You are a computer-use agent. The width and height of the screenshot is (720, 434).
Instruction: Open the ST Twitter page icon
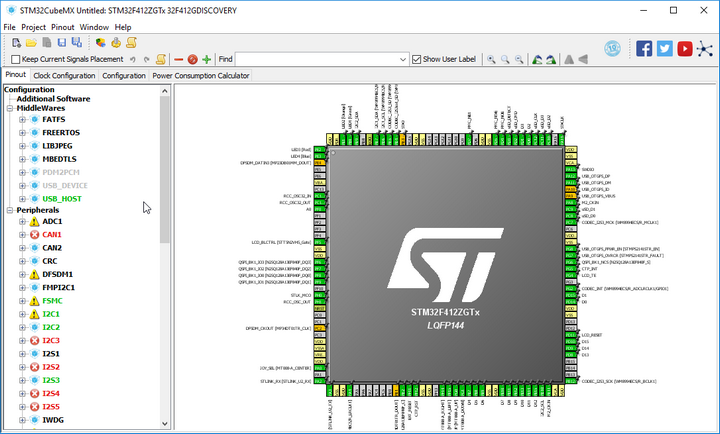(x=664, y=48)
